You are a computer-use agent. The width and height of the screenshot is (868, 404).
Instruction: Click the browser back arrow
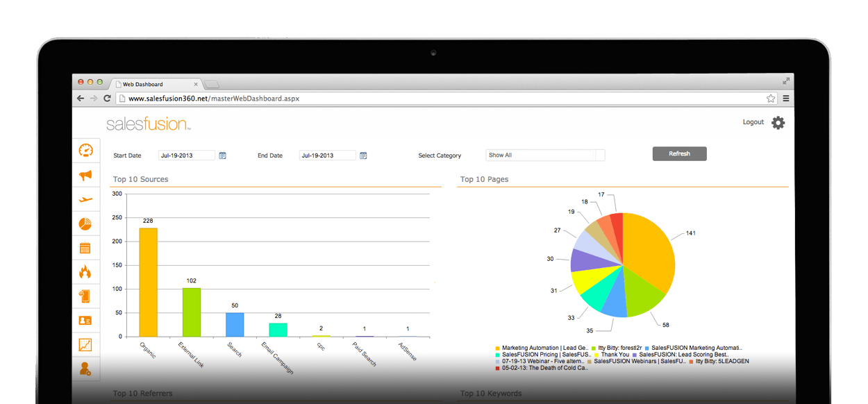pos(81,99)
